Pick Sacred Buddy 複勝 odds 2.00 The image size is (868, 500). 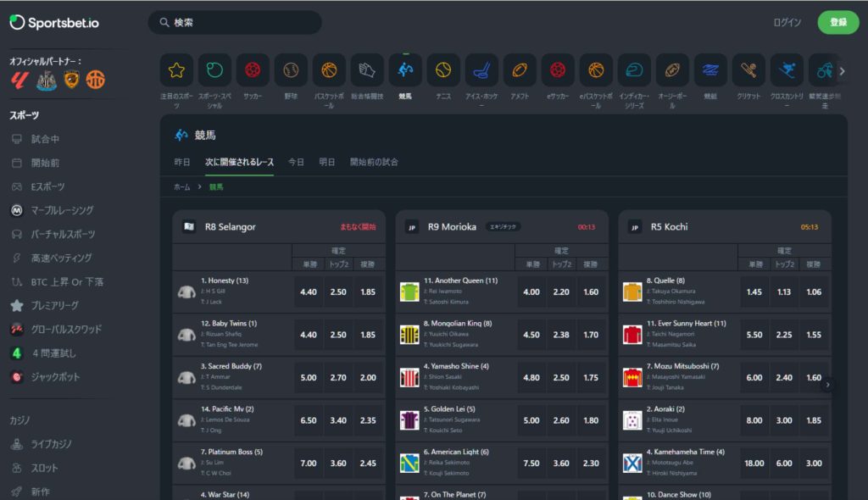pos(368,378)
